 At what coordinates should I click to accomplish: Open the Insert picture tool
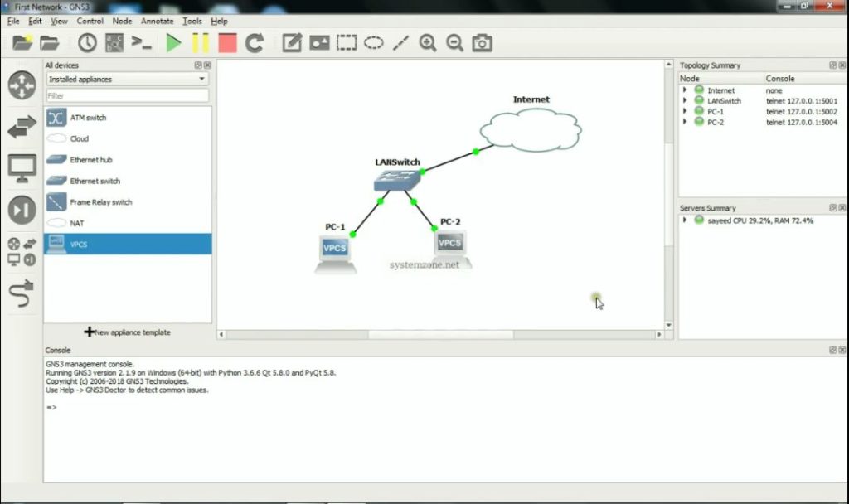(x=319, y=42)
